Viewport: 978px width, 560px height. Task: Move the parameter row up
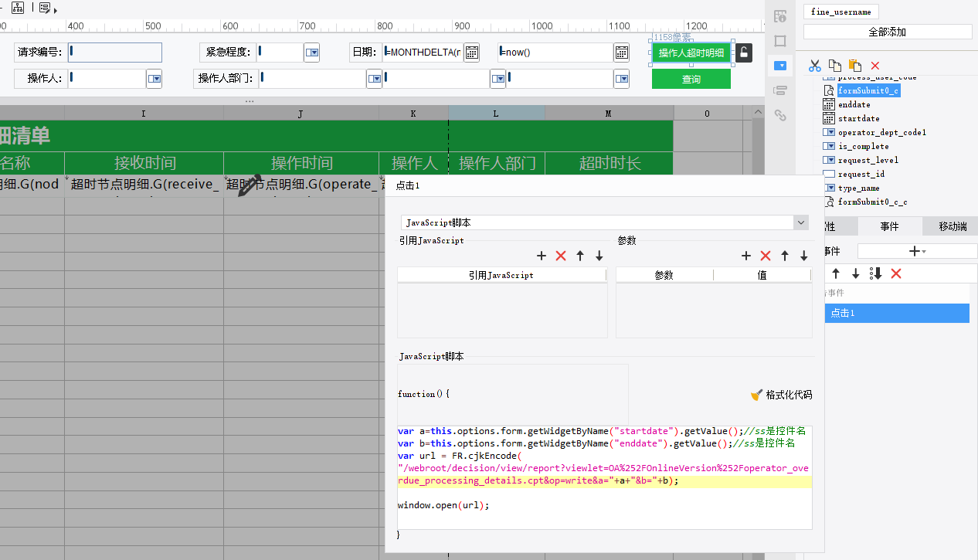click(785, 256)
